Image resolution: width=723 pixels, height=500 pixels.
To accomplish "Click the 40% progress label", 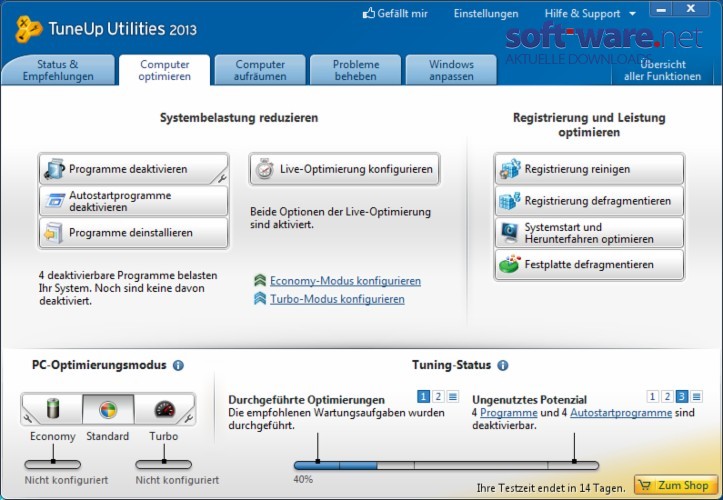I will (x=303, y=479).
